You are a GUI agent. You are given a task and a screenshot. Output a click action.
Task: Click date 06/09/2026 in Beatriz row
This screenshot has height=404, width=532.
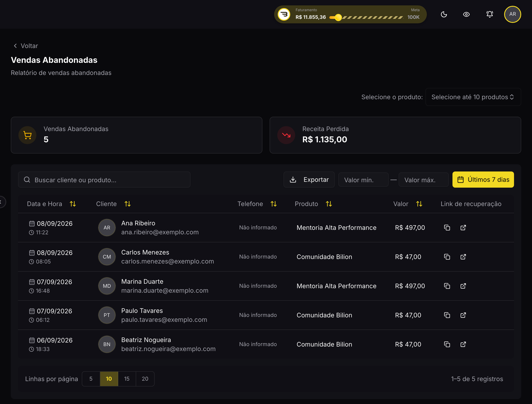pyautogui.click(x=55, y=340)
